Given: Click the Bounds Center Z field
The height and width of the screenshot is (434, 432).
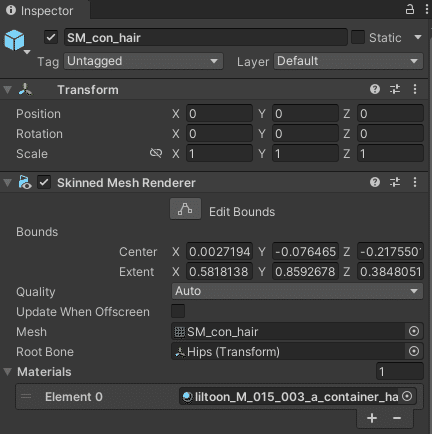Looking at the screenshot, I should (x=390, y=252).
